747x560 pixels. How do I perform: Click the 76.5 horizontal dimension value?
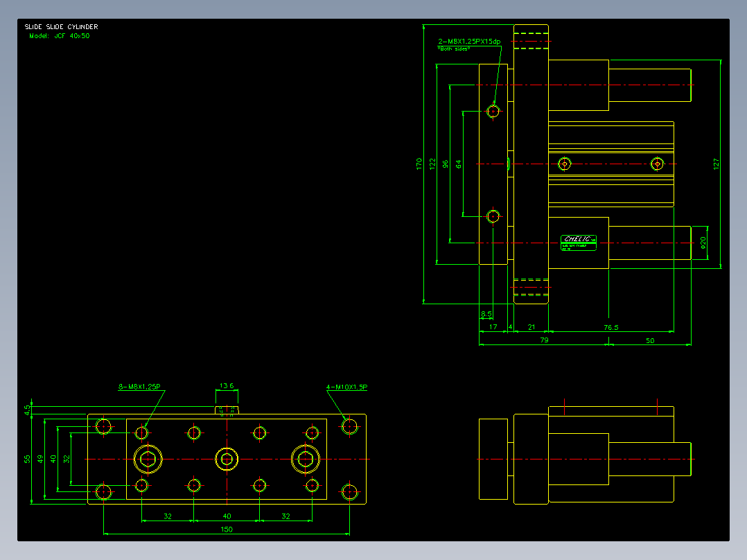(x=611, y=327)
